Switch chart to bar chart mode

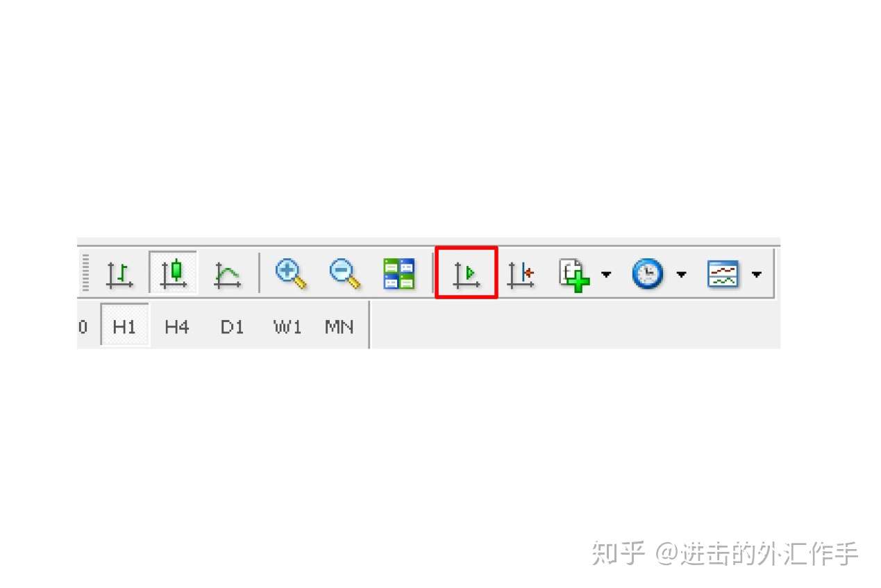[119, 274]
